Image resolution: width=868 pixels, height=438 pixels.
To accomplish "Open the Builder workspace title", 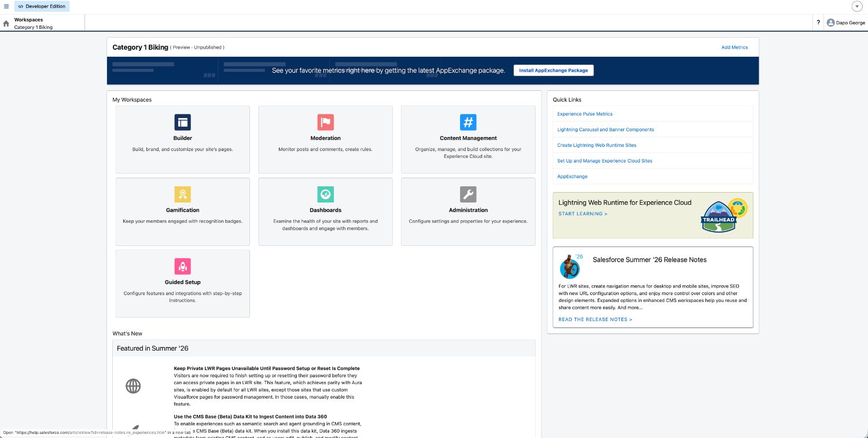I will (x=183, y=138).
